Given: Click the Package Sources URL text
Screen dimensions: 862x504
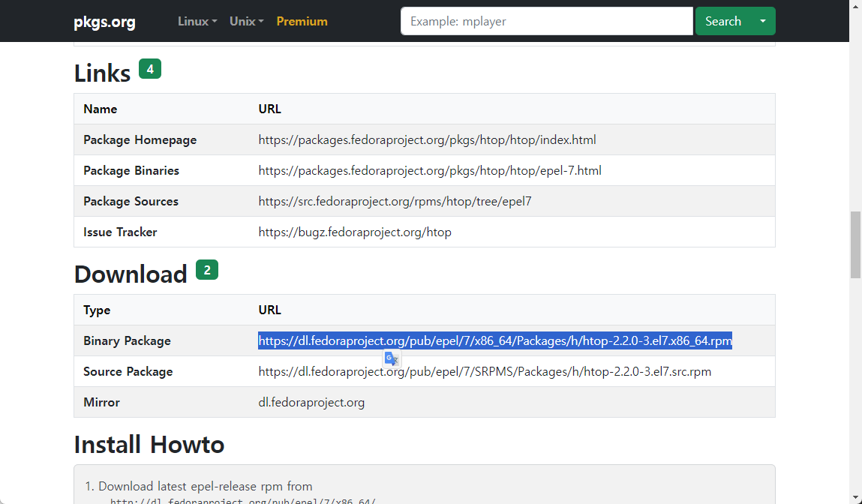Looking at the screenshot, I should [395, 201].
